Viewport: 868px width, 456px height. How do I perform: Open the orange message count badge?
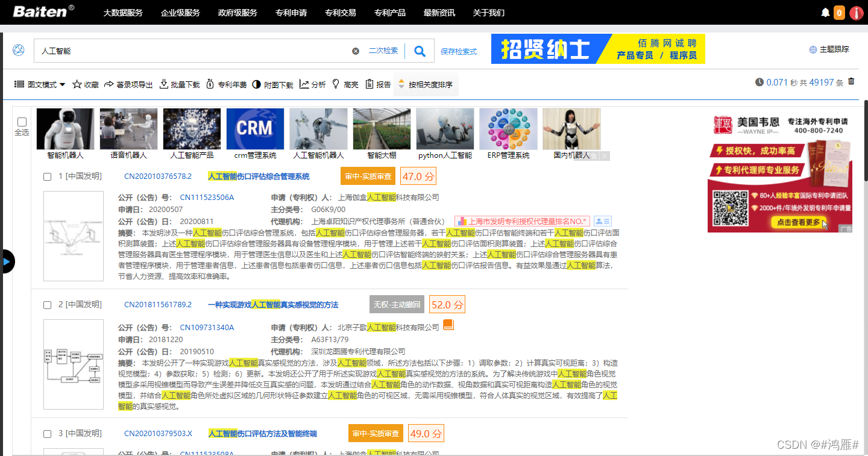point(839,13)
